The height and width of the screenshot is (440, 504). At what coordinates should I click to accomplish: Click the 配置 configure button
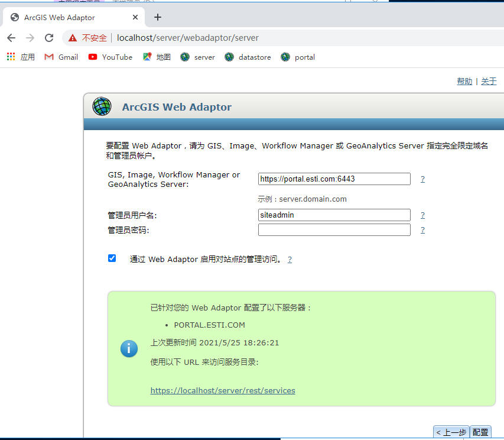click(480, 432)
